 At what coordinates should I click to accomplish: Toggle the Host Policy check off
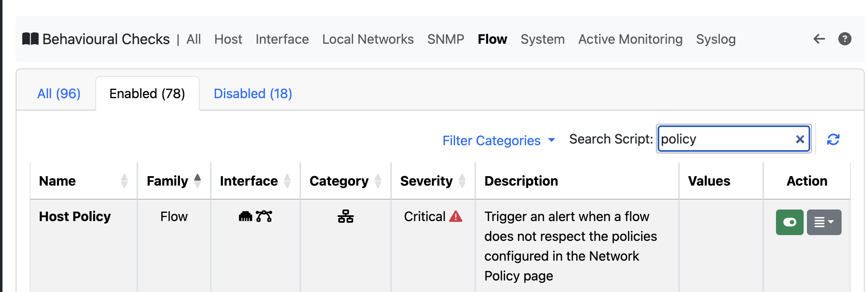[790, 222]
